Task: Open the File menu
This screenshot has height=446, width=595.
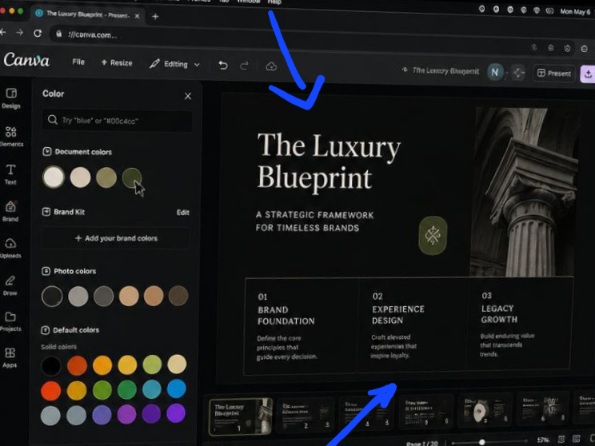Action: tap(79, 62)
